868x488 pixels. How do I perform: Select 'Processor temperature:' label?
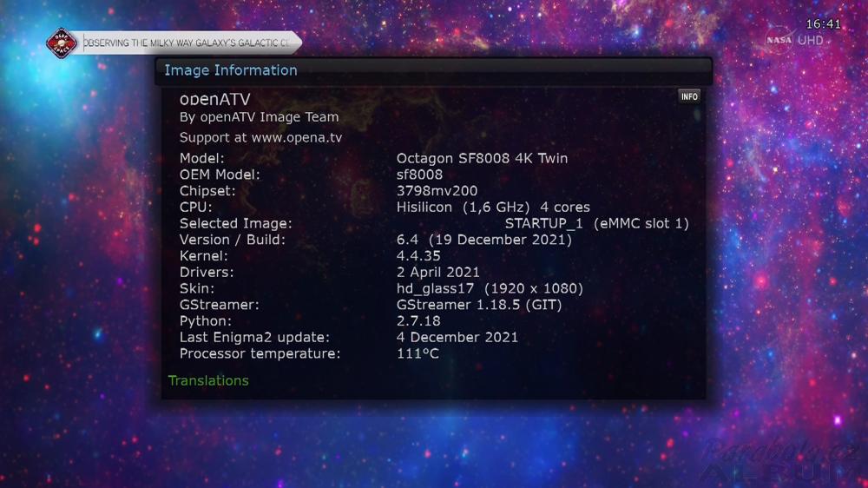point(260,353)
